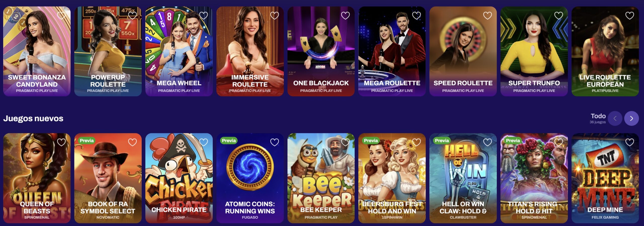
Task: Click the heart on Mega Wheel
Action: point(204,16)
